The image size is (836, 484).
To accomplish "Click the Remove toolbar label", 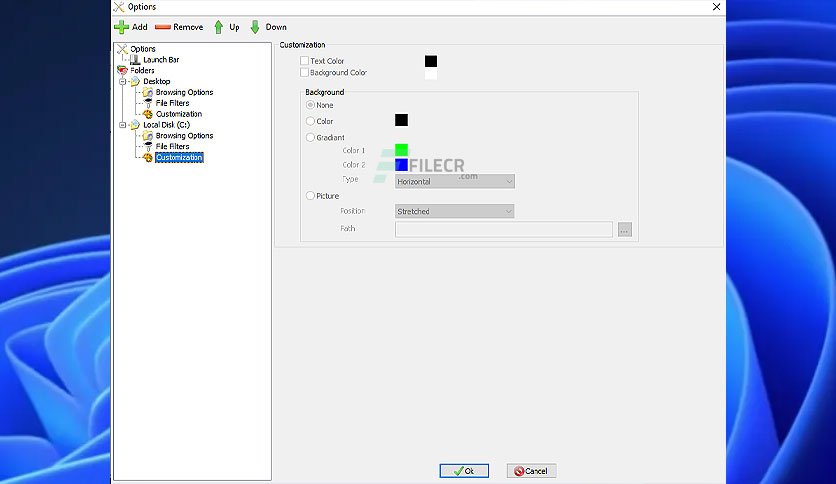I will [x=188, y=27].
